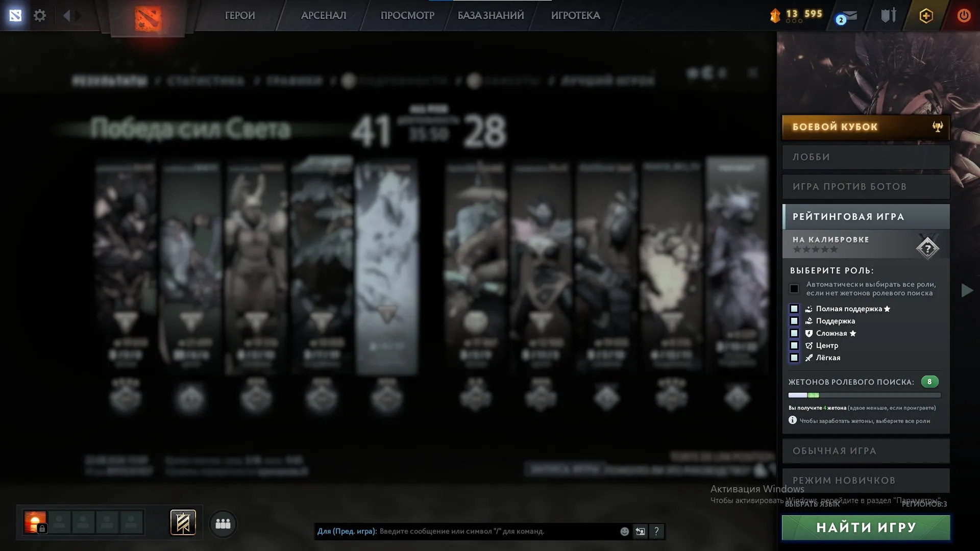
Task: Check the Поддержка role
Action: tap(794, 321)
